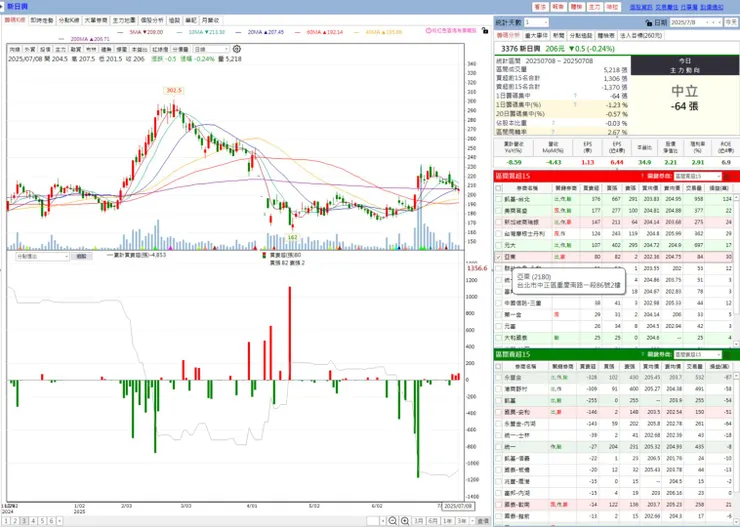Image resolution: width=740 pixels, height=527 pixels.
Task: Open the 關鍵券商 dropdown in the green sell header
Action: [x=698, y=354]
